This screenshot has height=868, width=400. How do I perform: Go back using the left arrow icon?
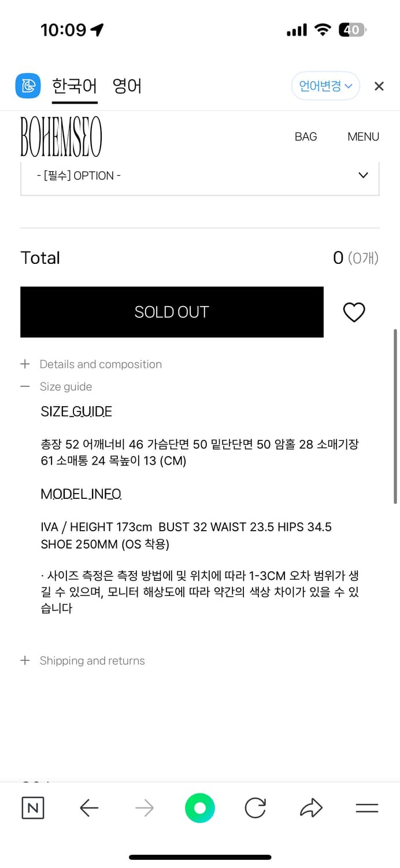click(x=88, y=808)
